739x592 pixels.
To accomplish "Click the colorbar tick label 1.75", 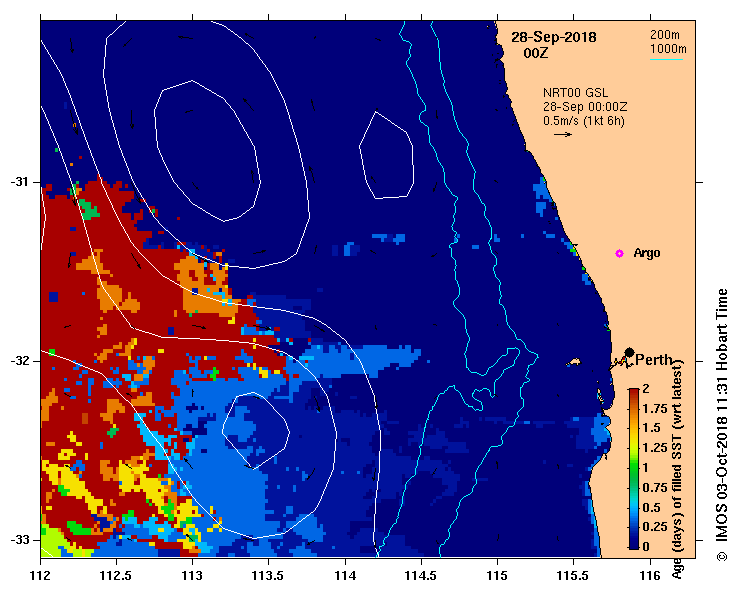I will click(x=656, y=408).
